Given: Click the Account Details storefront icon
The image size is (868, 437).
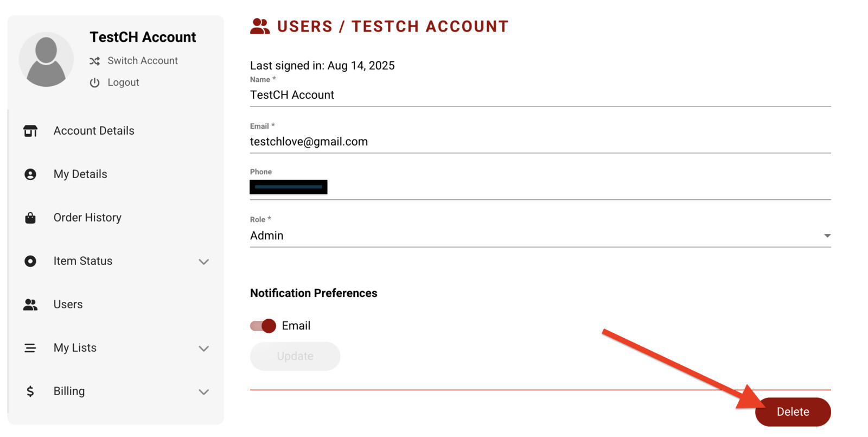Looking at the screenshot, I should click(30, 131).
